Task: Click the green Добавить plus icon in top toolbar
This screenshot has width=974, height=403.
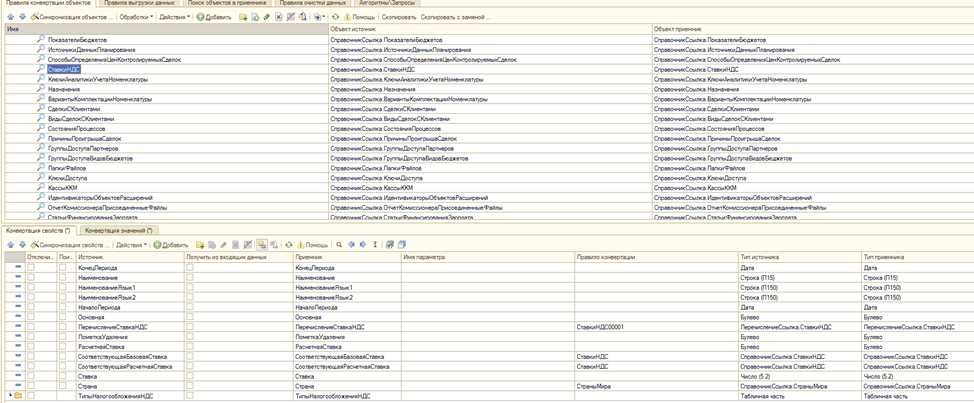Action: (x=199, y=18)
